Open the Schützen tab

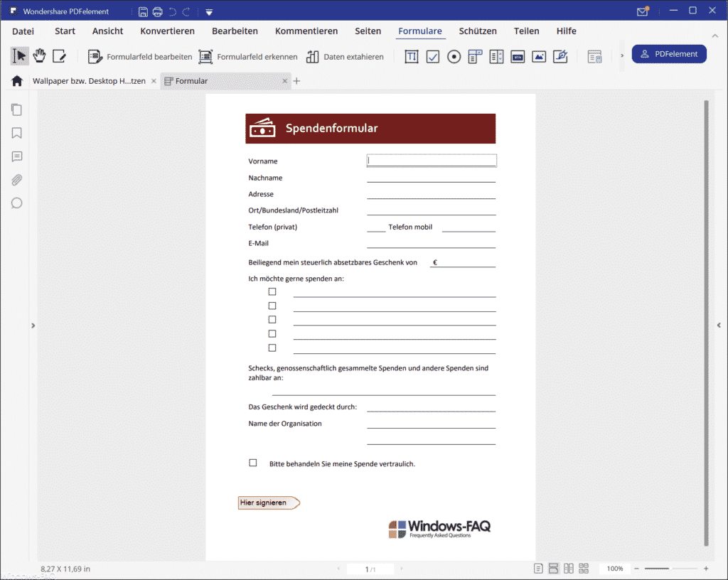(477, 31)
